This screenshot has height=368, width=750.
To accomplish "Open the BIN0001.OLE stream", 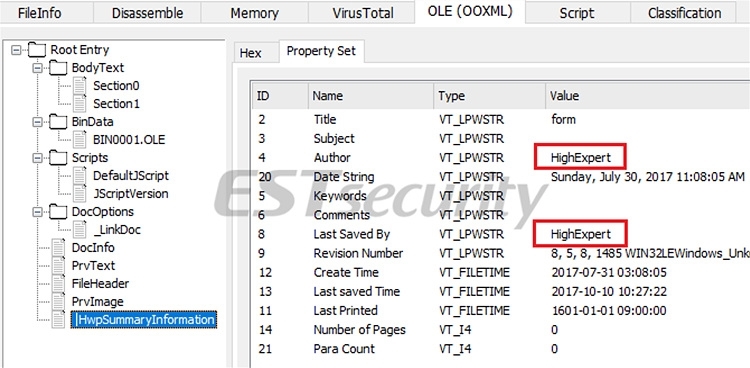I will coord(129,140).
